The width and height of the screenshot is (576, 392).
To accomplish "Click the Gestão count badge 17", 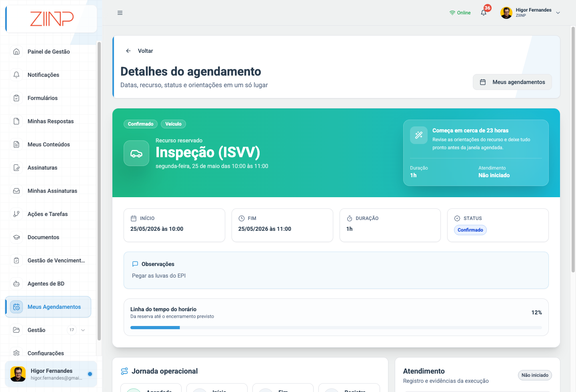I will tap(72, 330).
